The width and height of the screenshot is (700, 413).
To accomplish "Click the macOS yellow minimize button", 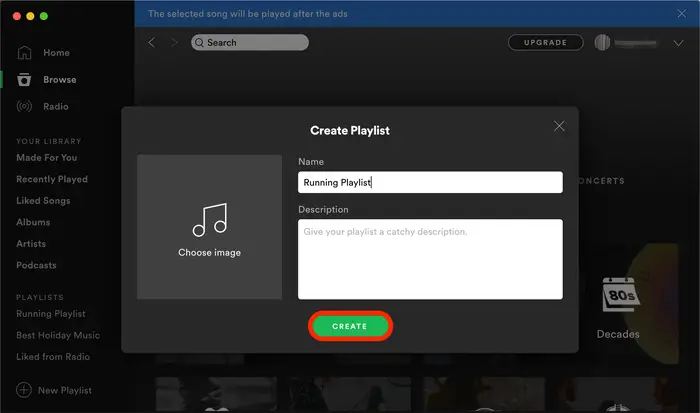I will click(x=30, y=16).
